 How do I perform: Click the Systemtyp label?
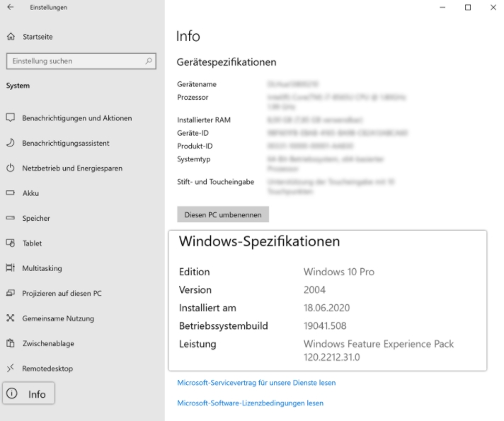(193, 159)
